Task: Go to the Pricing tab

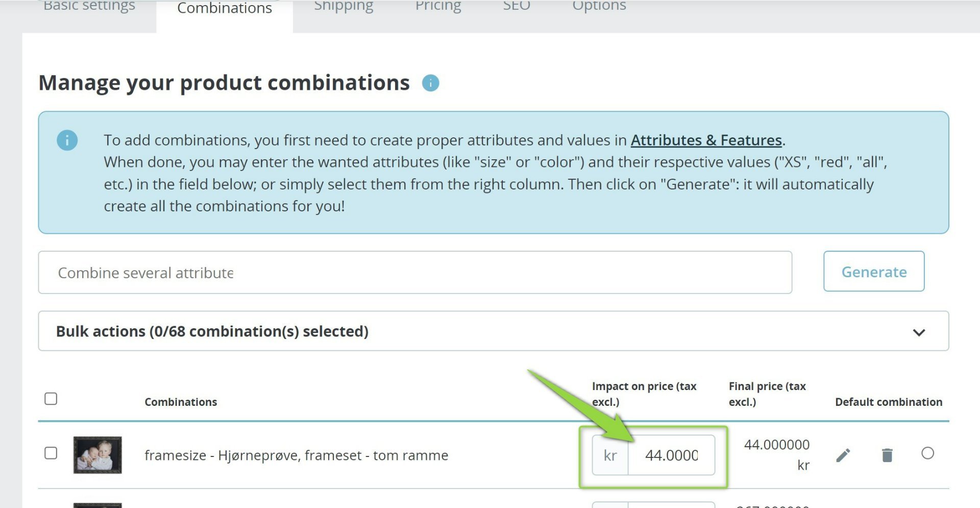Action: coord(438,7)
